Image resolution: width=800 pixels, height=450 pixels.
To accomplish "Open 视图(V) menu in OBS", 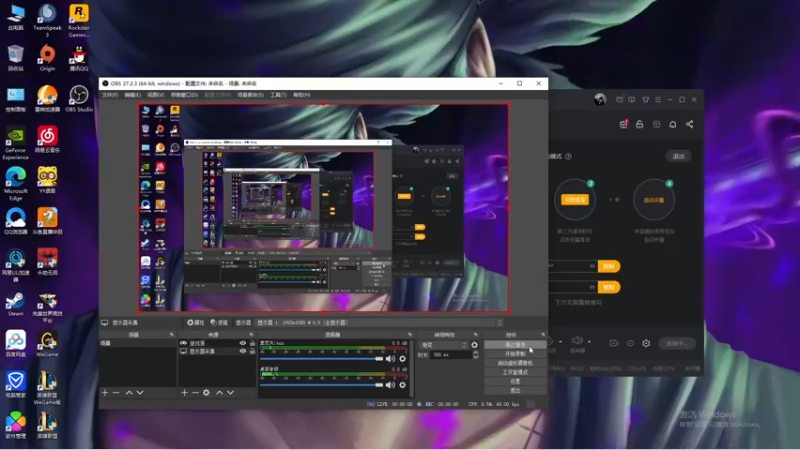I will [x=156, y=95].
